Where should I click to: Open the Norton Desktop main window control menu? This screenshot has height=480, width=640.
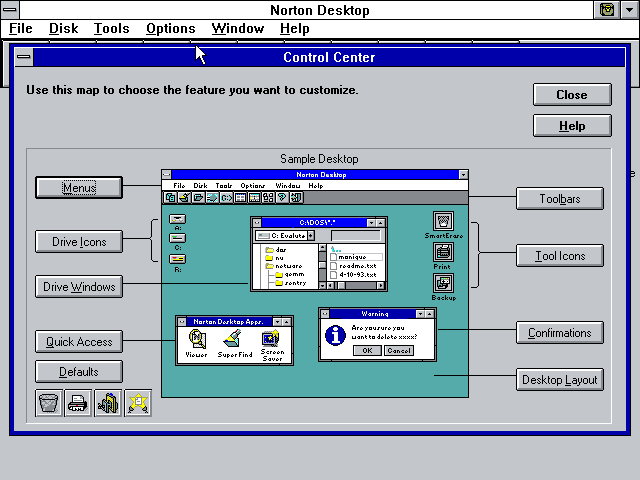(x=10, y=10)
